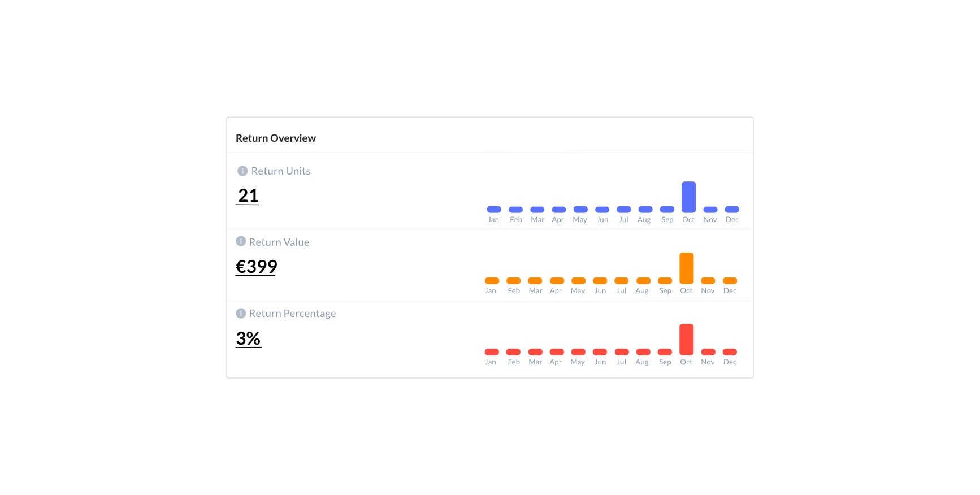Click the info icon beside Return Percentage
Viewport: 980px width, 495px height.
point(241,313)
